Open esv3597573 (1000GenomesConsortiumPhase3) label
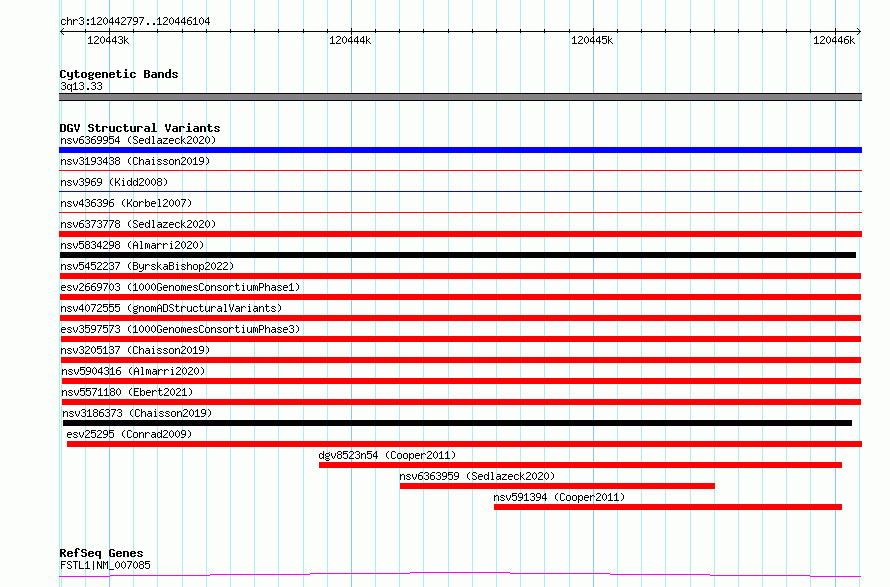 pos(180,329)
